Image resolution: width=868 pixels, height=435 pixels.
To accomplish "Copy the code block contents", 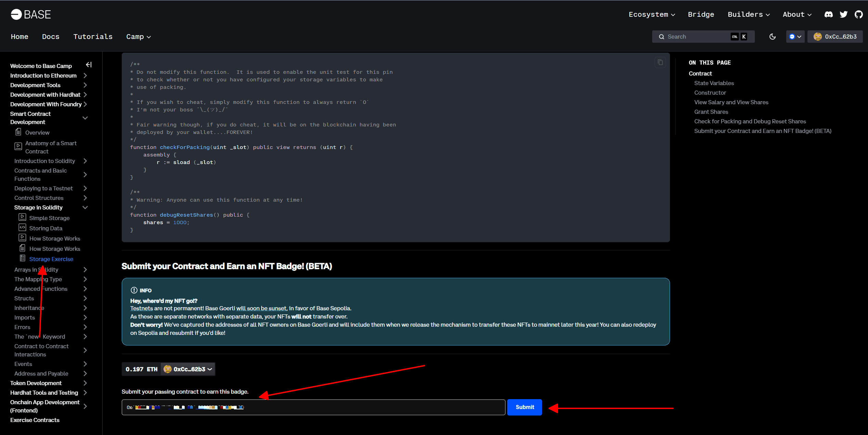I will (660, 62).
